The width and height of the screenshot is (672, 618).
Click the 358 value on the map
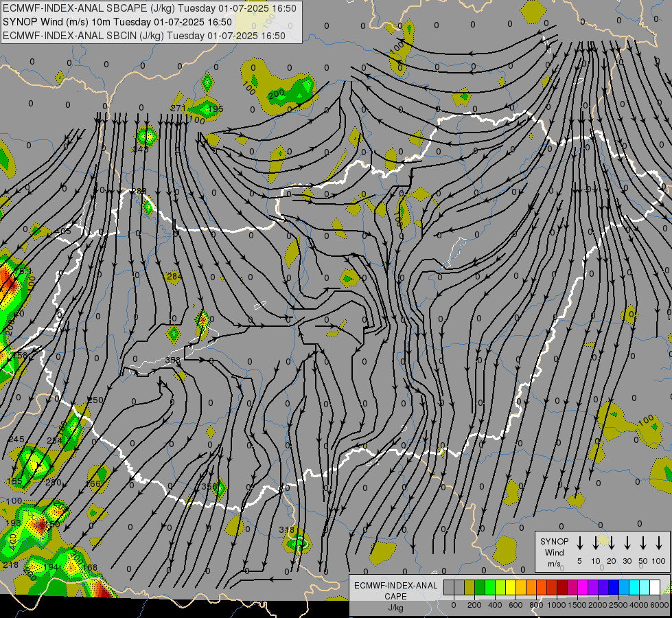tap(173, 360)
